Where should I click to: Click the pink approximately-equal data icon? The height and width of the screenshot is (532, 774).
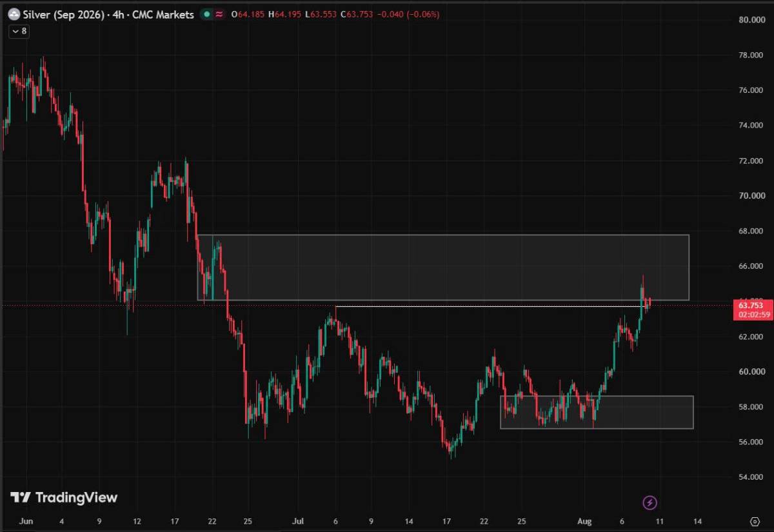pos(220,14)
